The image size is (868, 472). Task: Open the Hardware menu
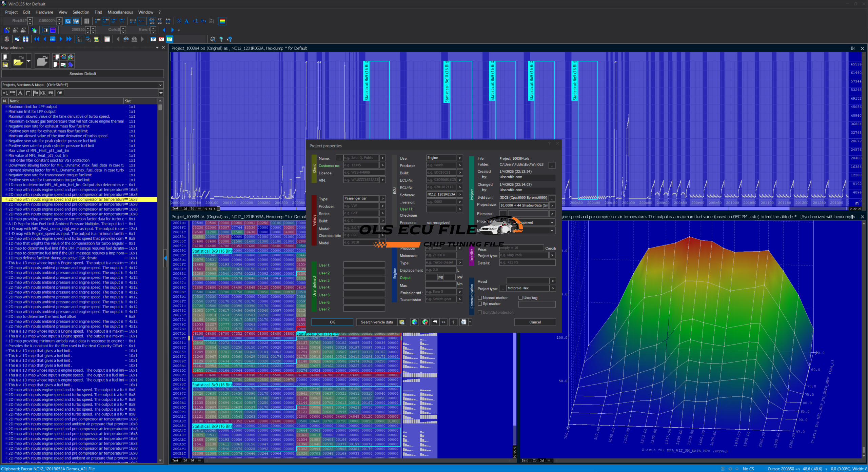[44, 12]
